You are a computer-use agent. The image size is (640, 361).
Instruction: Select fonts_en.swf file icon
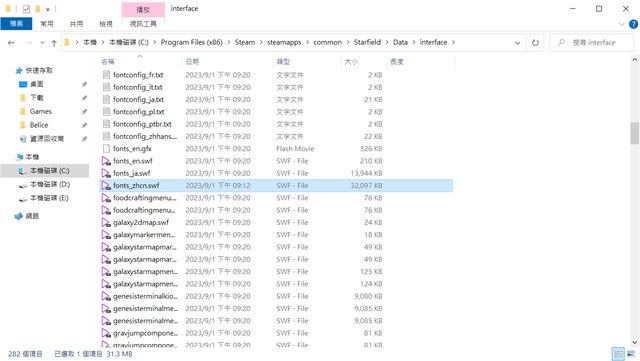point(106,161)
